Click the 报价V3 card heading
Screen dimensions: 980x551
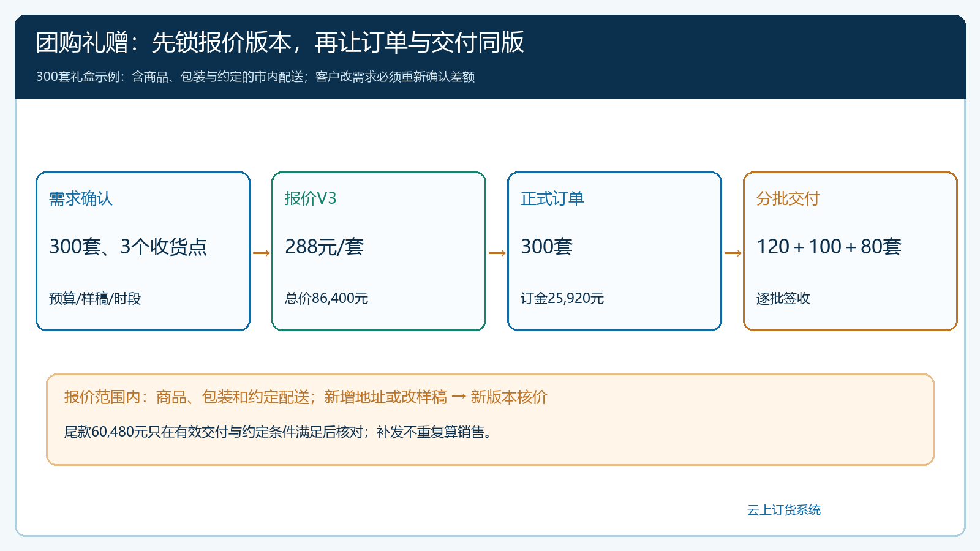pyautogui.click(x=311, y=198)
